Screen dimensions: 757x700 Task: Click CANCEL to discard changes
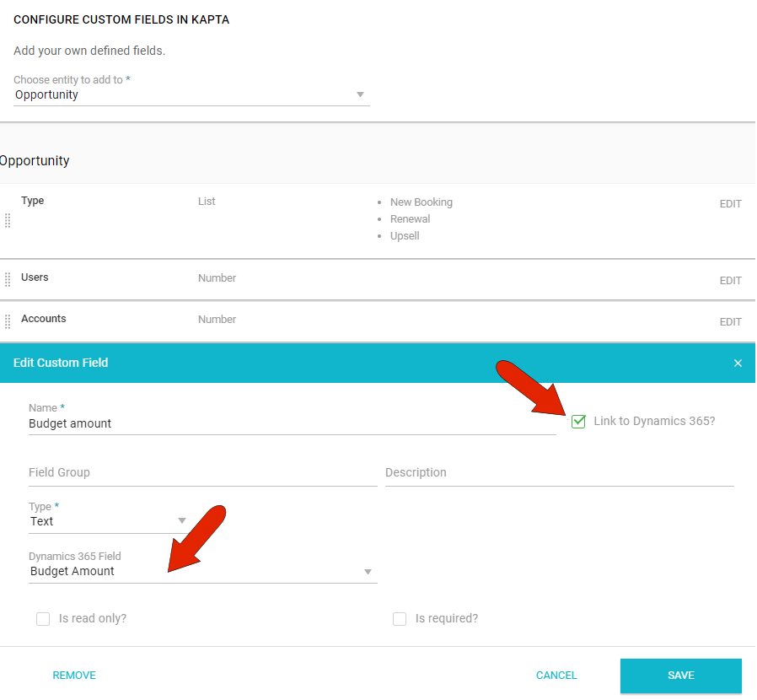click(556, 675)
